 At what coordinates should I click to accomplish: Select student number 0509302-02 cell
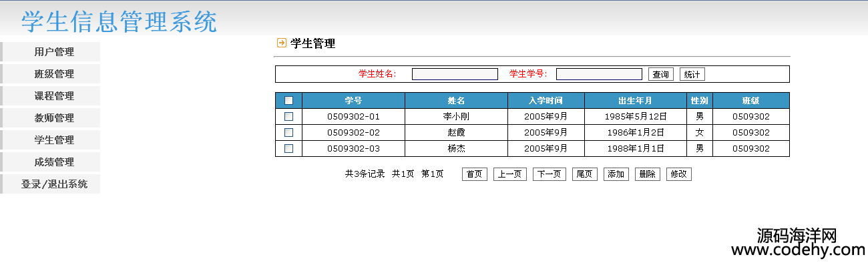[353, 133]
